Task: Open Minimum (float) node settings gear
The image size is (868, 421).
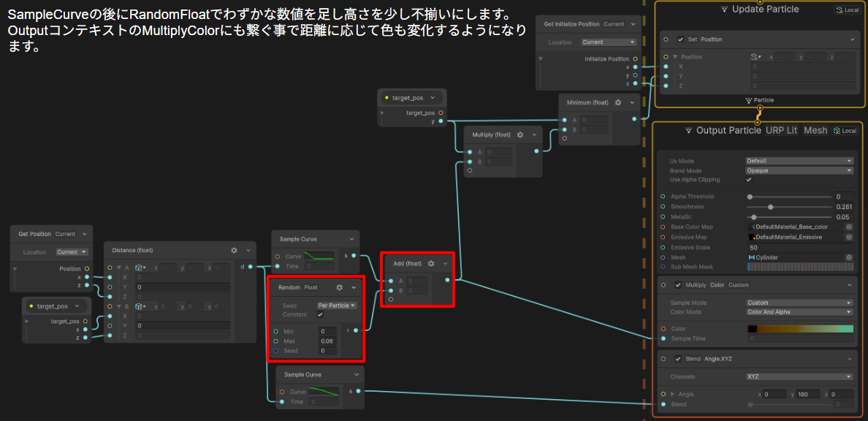Action: (618, 103)
